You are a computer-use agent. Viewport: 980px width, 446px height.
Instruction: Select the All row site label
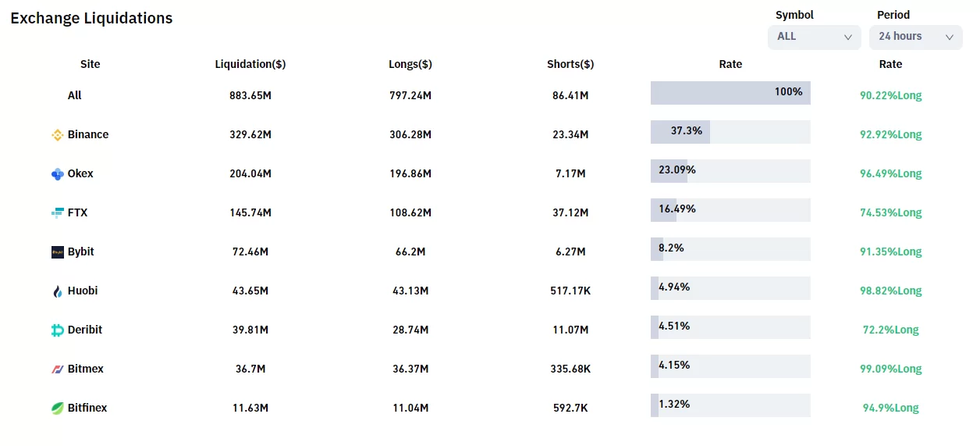tap(74, 95)
